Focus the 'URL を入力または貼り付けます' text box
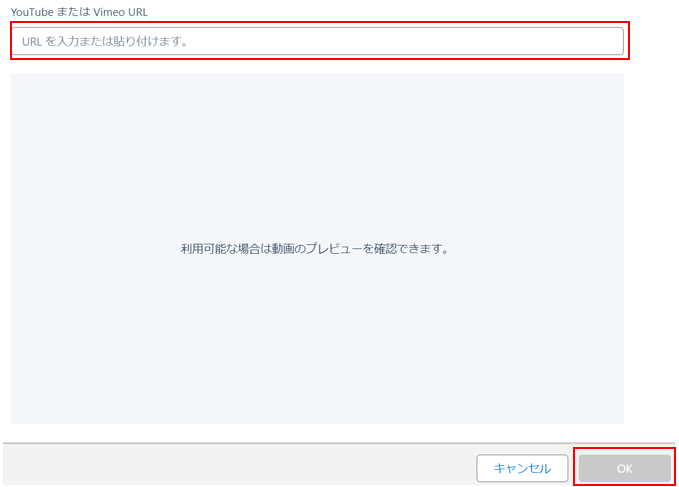 pos(317,41)
